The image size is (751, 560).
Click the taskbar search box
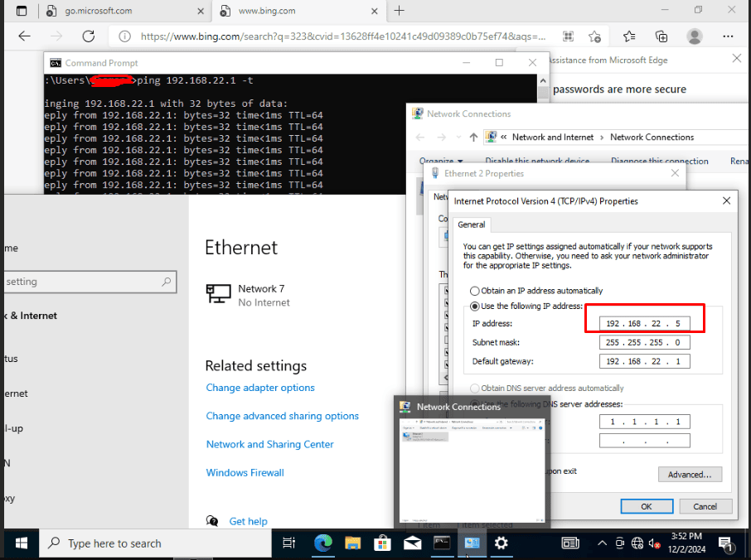coord(155,543)
